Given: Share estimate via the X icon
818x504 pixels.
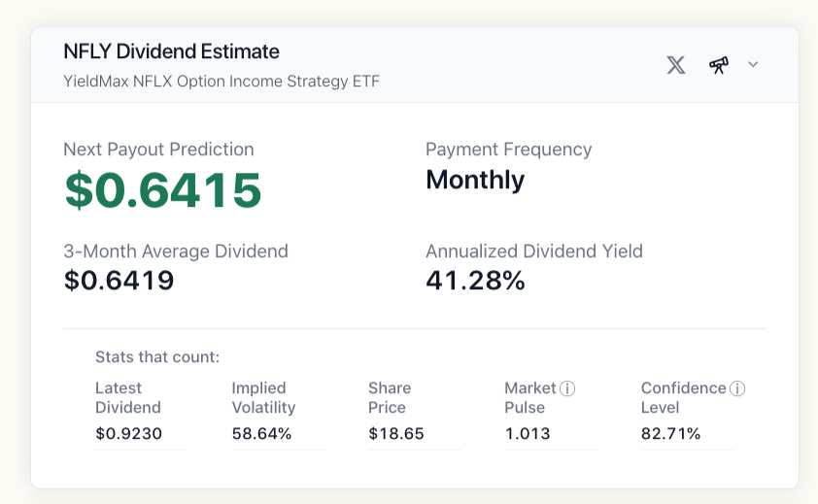Looking at the screenshot, I should point(675,65).
